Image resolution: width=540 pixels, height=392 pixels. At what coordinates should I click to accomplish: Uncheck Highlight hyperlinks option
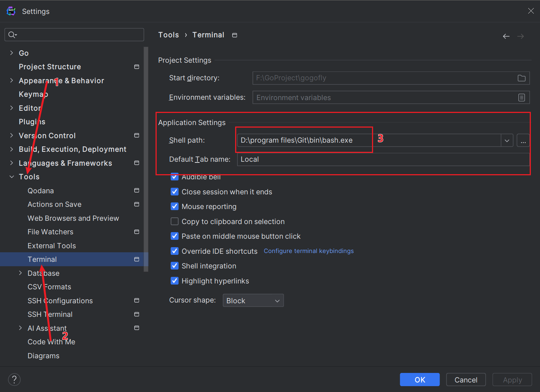coord(175,281)
